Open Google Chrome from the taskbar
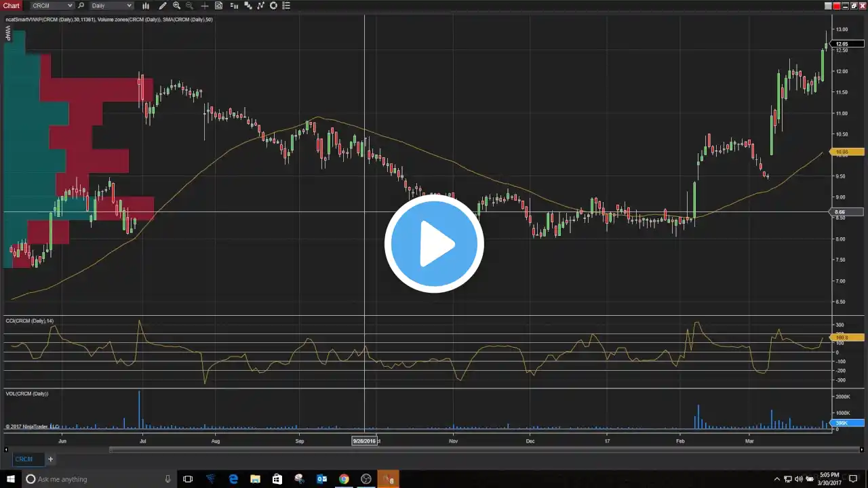Image resolution: width=868 pixels, height=488 pixels. point(344,479)
